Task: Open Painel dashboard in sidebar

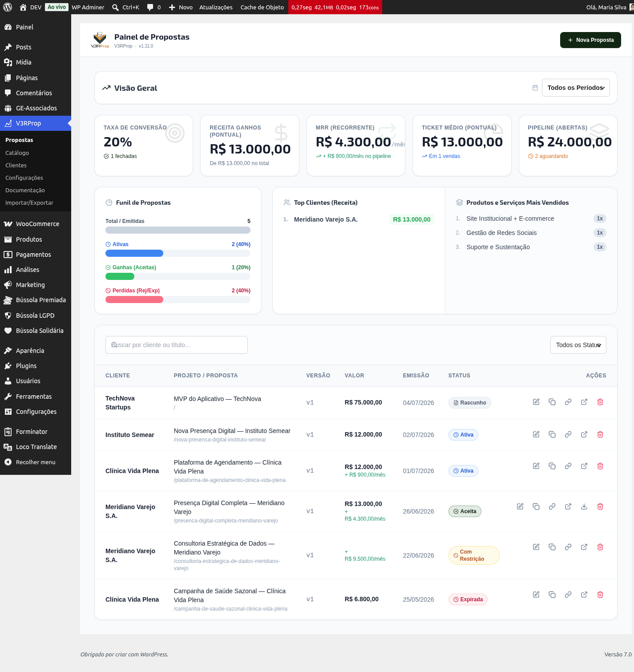Action: coord(36,27)
